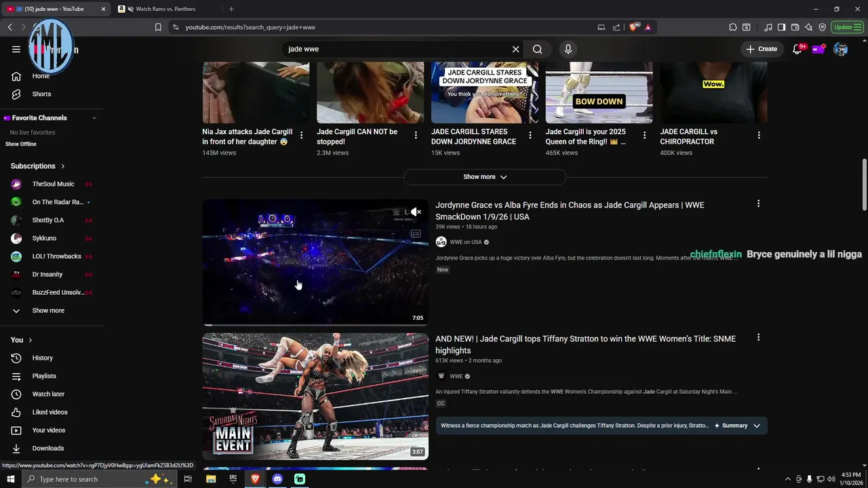Image resolution: width=868 pixels, height=488 pixels.
Task: Open video title Jordynne Grace vs Alba Fyre
Action: [570, 211]
